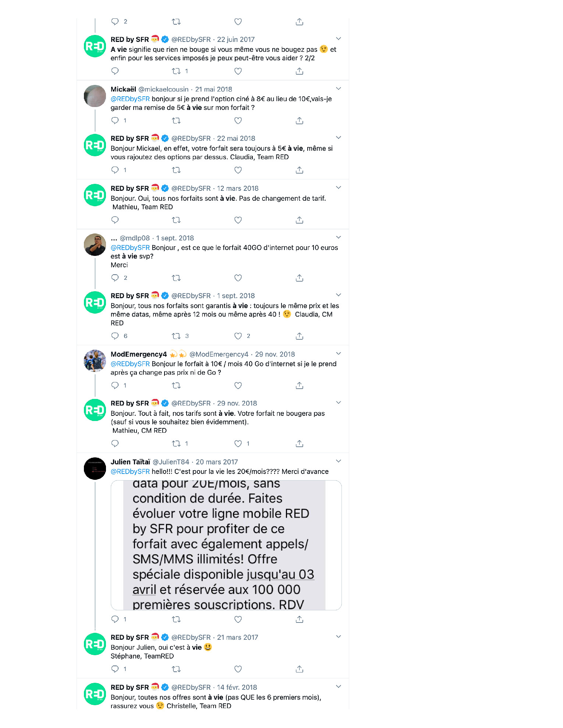Open the @REDbySFR mention in Mickaël's tweet
Image resolution: width=563 pixels, height=728 pixels.
click(130, 99)
